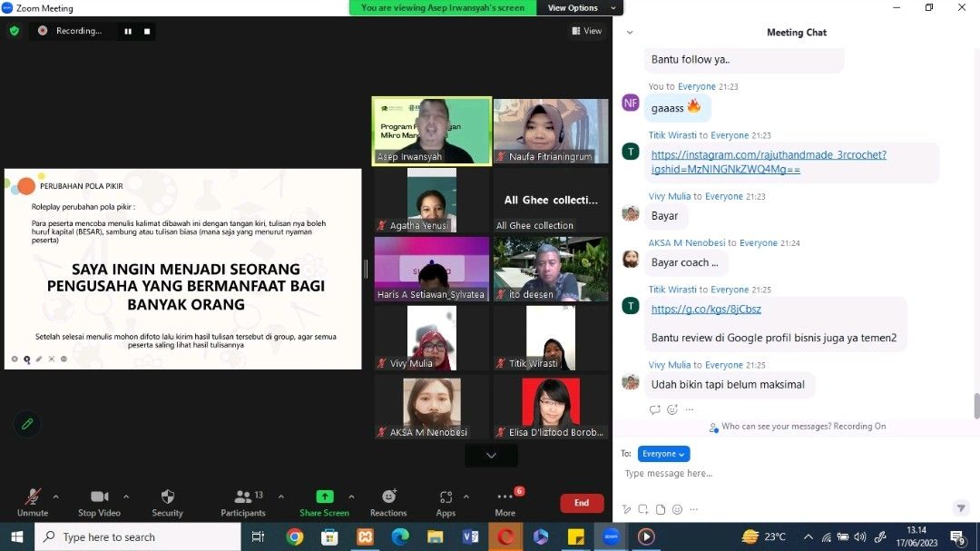
Task: Open the View menu above the video grid
Action: pyautogui.click(x=587, y=30)
